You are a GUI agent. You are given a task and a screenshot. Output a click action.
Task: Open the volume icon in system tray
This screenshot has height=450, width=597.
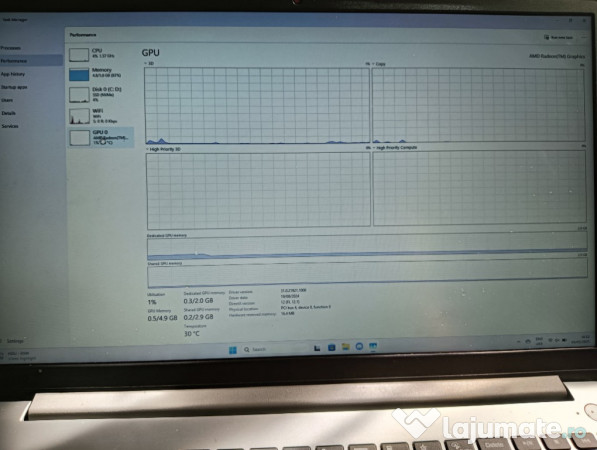point(557,340)
